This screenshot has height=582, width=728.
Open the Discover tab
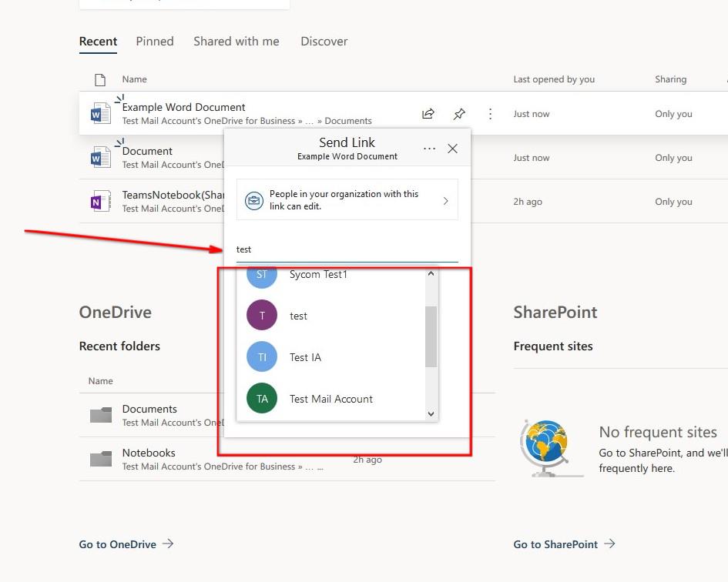(324, 42)
